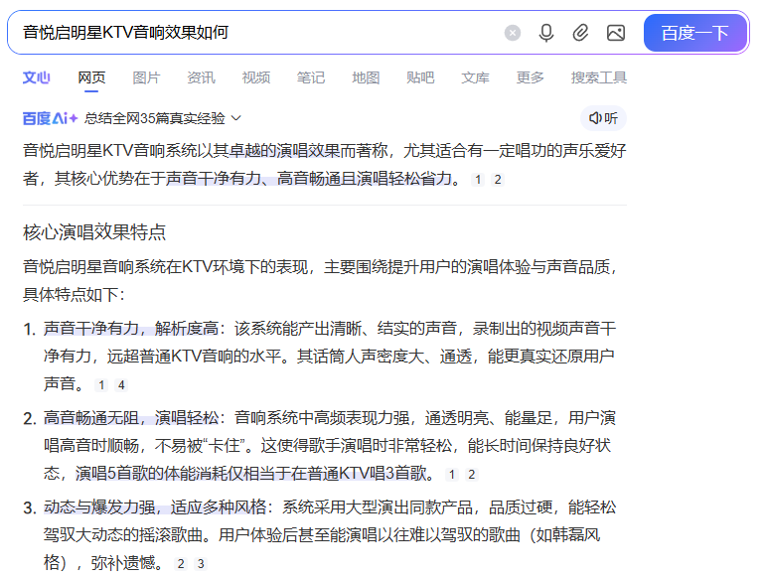Open the 图片 tab
Viewport: 757px width, 587px height.
coord(146,77)
